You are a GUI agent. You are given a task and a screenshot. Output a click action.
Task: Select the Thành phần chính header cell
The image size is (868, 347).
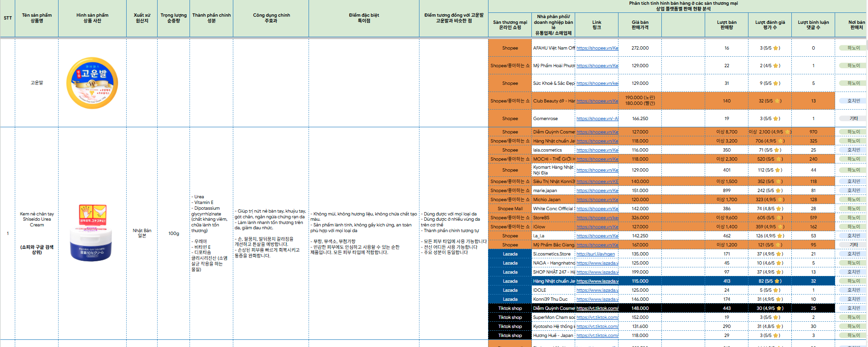coord(211,18)
